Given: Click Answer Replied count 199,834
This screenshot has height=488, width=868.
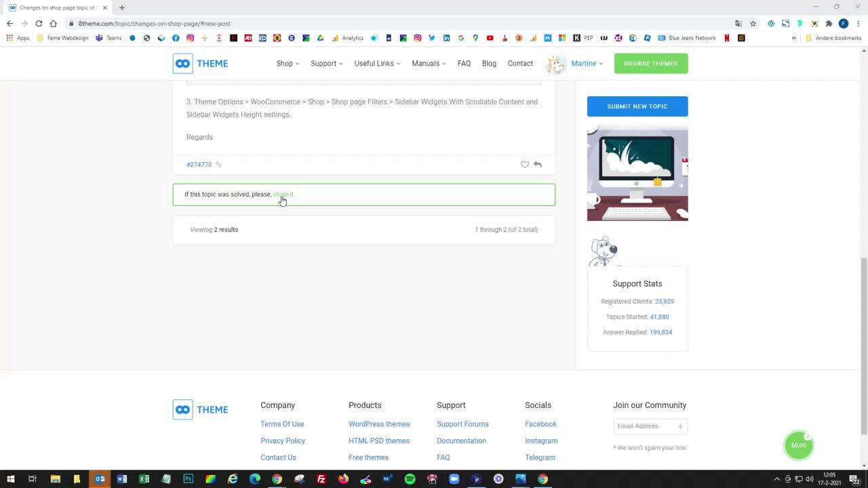Looking at the screenshot, I should click(x=660, y=332).
